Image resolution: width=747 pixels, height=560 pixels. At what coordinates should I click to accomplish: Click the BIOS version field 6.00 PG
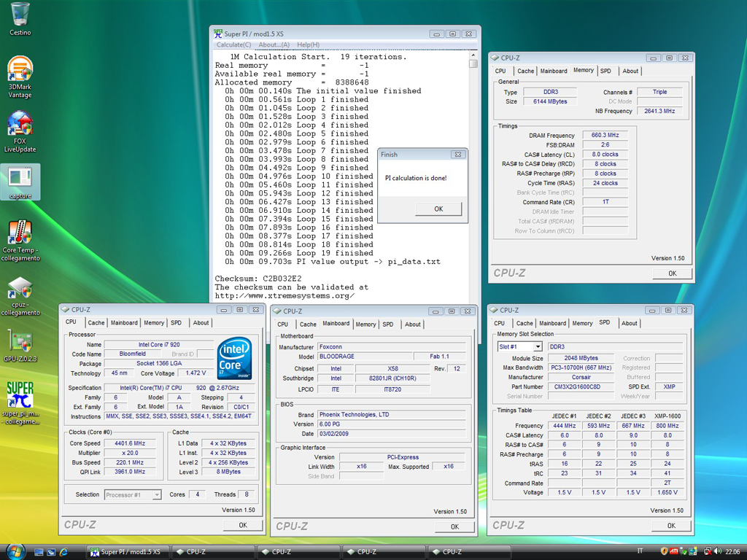(392, 424)
